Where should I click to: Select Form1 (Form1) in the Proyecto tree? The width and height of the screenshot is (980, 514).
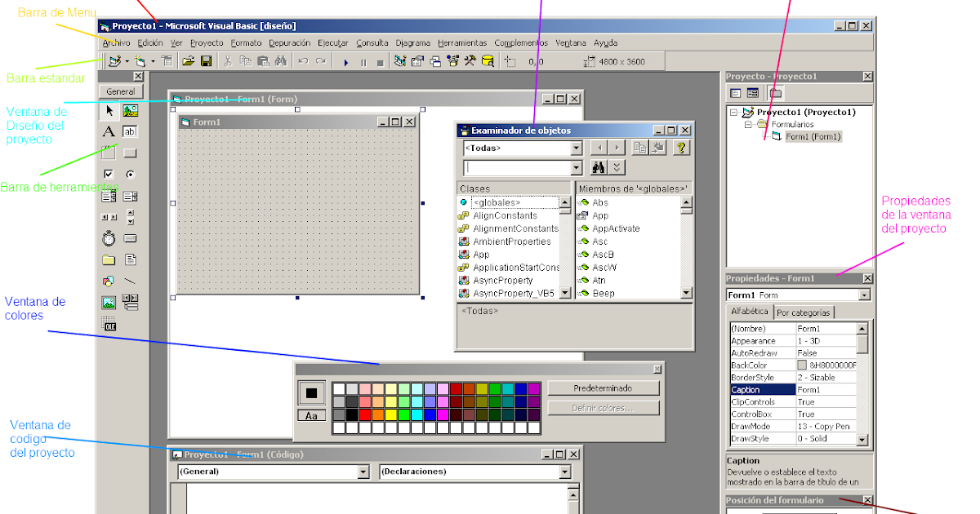point(813,135)
